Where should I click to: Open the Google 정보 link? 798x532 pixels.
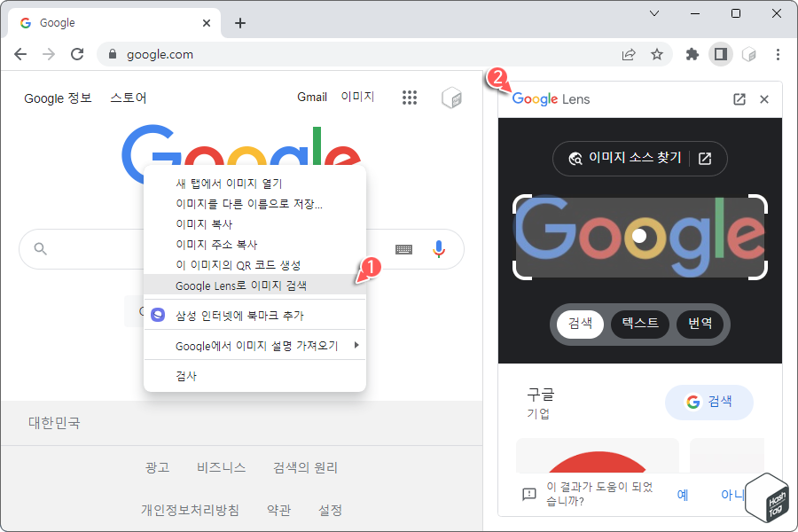(x=58, y=98)
